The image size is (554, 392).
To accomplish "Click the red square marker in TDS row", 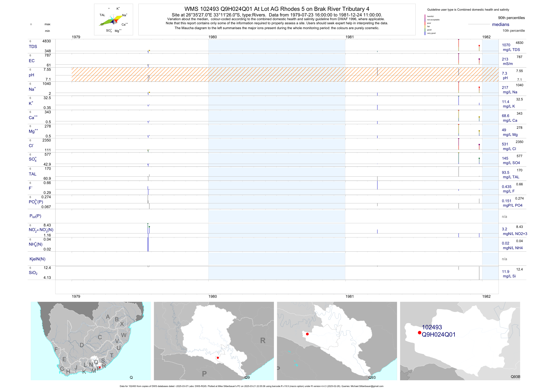I will [x=479, y=46].
